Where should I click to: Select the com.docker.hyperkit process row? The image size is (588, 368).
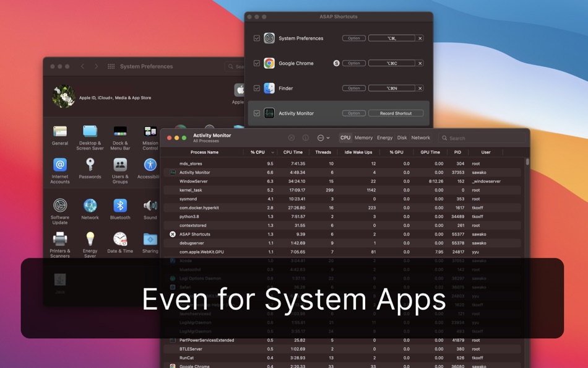(x=342, y=208)
